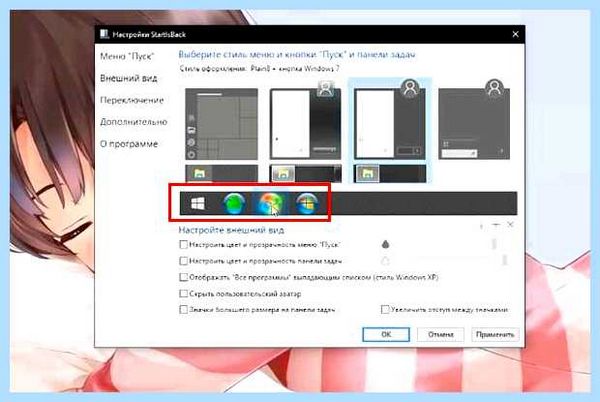600x402 pixels.
Task: Select the Windows 10 flat logo start button
Action: (197, 203)
